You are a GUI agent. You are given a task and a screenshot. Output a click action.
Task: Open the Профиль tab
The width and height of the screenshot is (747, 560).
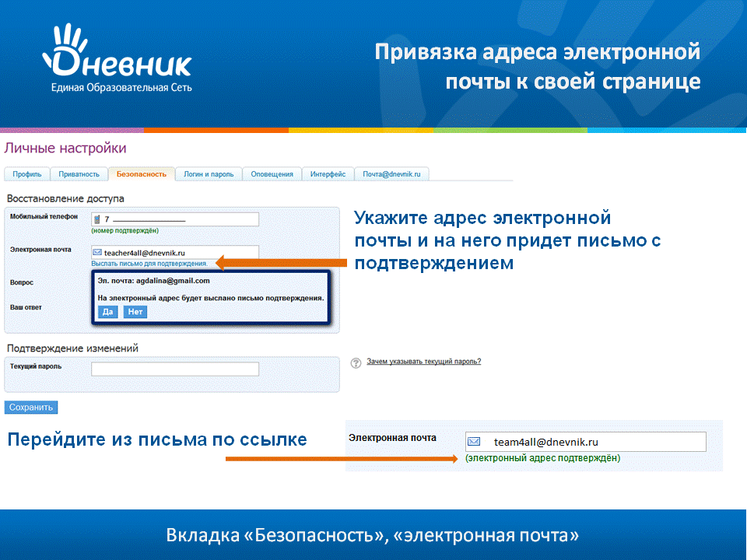27,174
